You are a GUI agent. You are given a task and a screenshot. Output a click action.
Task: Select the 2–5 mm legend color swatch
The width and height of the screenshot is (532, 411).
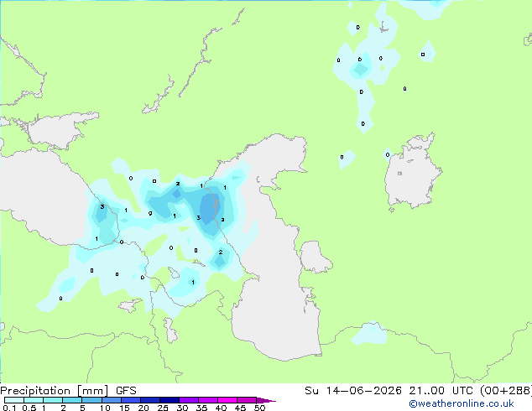coord(72,400)
